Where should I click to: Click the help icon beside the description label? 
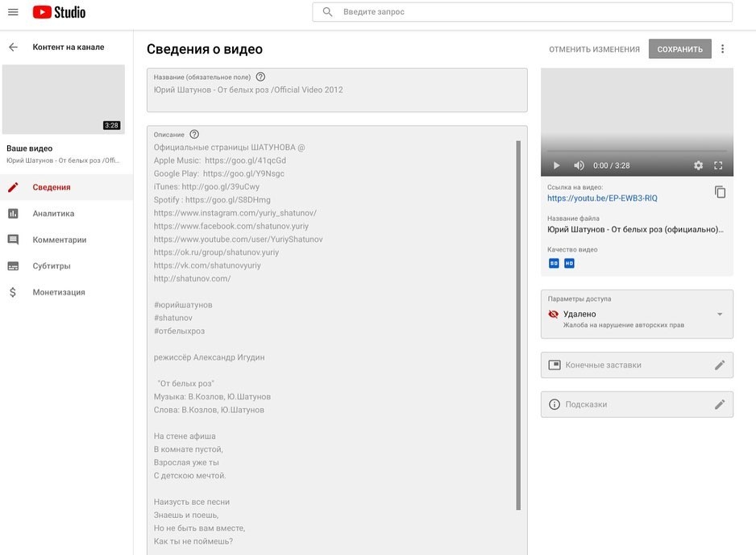click(x=193, y=135)
